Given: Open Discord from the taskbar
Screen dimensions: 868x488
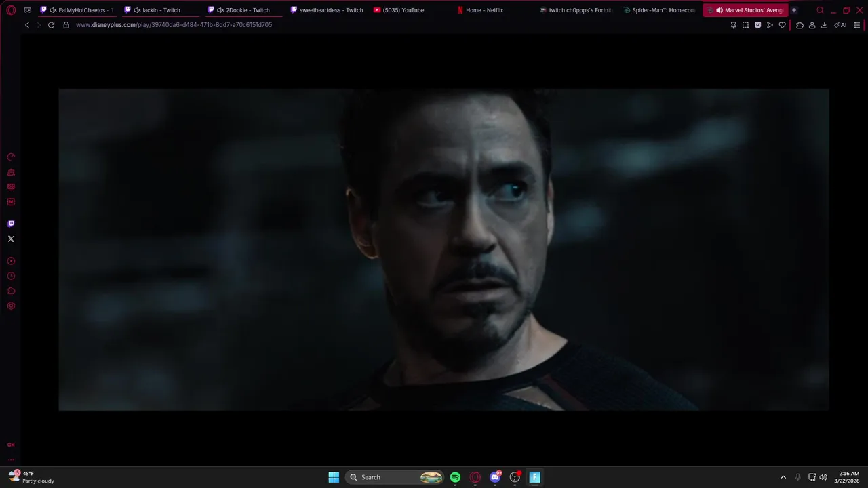Looking at the screenshot, I should point(495,477).
